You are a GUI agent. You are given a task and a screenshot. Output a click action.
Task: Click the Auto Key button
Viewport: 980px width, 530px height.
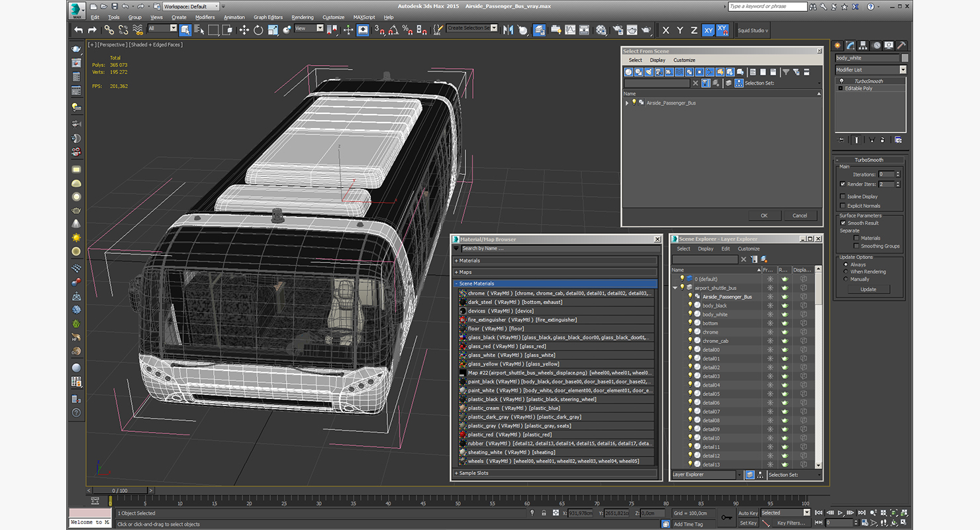[x=748, y=513]
